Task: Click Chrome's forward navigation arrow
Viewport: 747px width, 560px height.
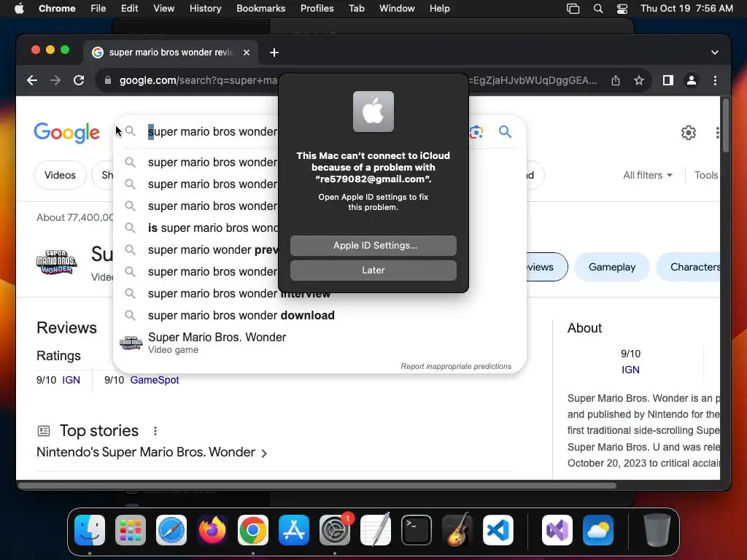Action: [55, 80]
